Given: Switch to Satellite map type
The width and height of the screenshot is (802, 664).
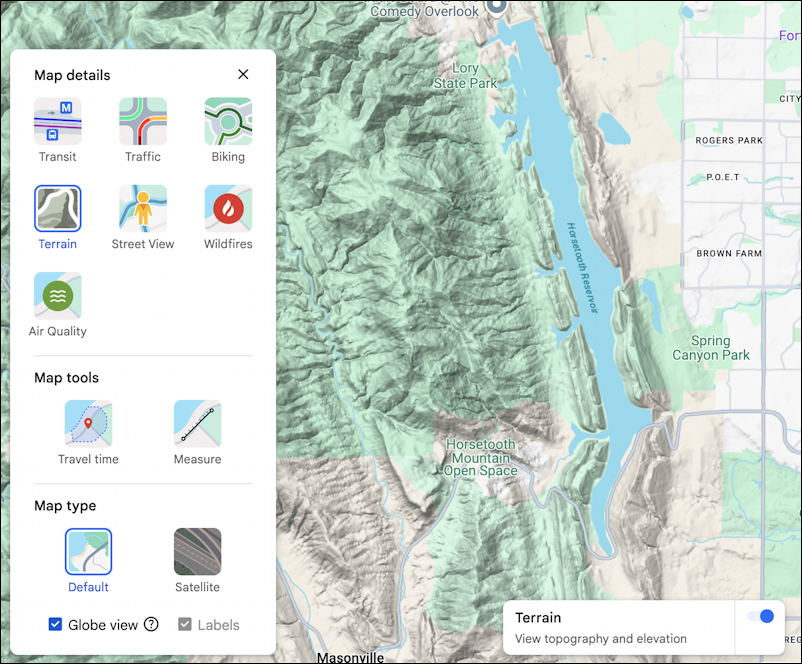Looking at the screenshot, I should [197, 551].
